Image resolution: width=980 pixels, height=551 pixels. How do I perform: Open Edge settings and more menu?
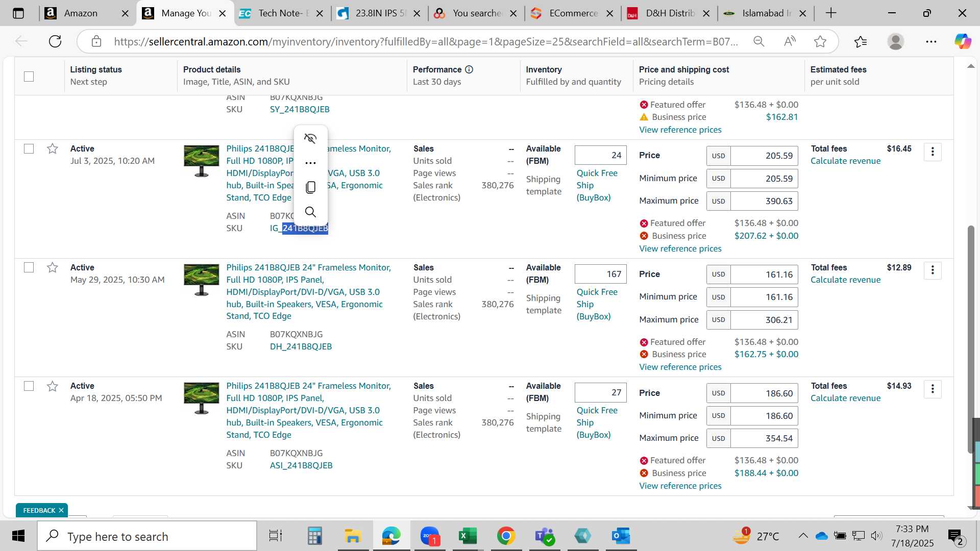pyautogui.click(x=931, y=41)
